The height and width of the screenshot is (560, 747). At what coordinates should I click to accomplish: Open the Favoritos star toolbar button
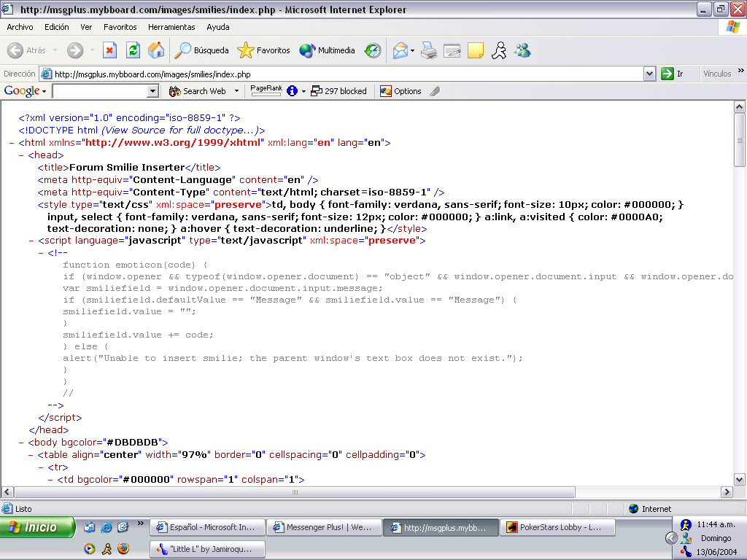tap(263, 50)
